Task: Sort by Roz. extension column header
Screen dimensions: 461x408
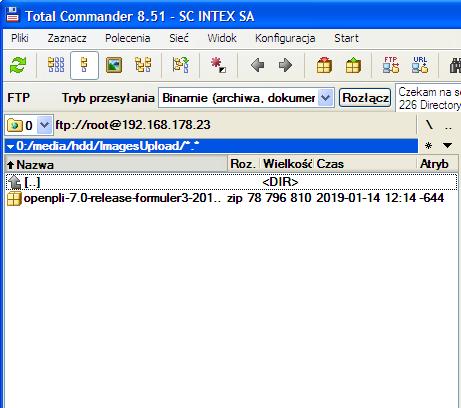Action: (x=243, y=164)
